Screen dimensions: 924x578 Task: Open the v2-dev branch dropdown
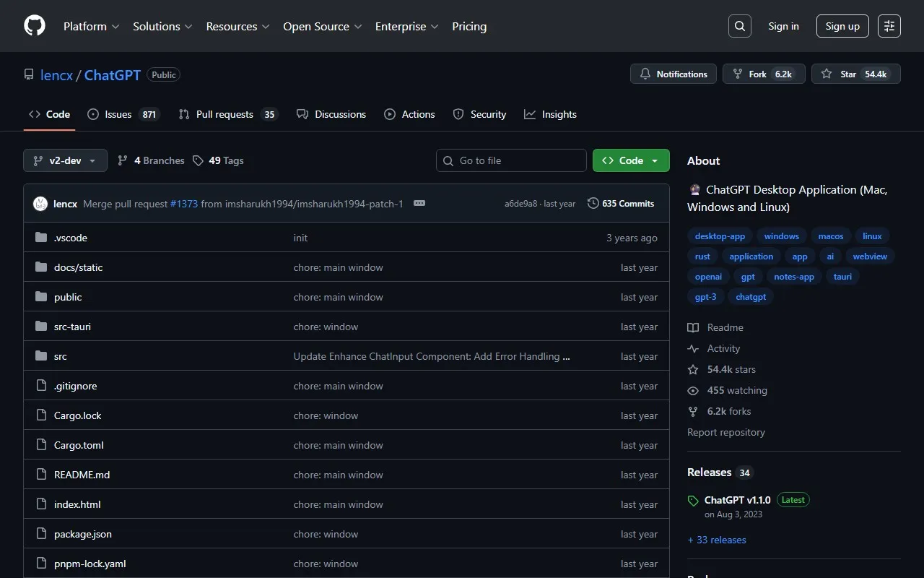[65, 160]
